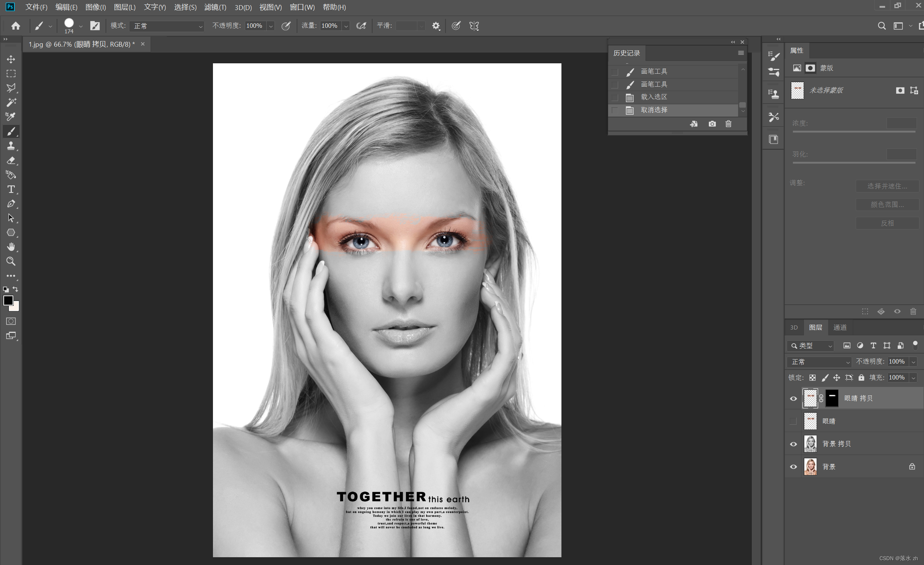Screen dimensions: 924x565
Task: Select the Eraser tool
Action: click(x=11, y=160)
